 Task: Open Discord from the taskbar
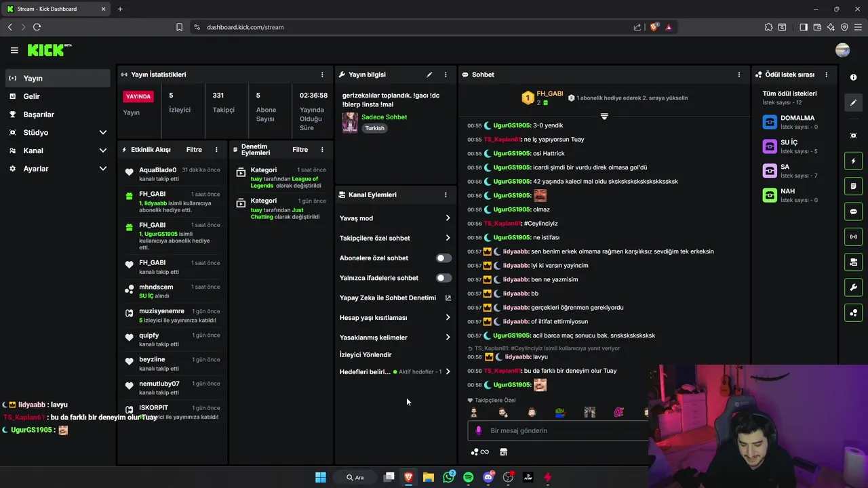tap(488, 477)
